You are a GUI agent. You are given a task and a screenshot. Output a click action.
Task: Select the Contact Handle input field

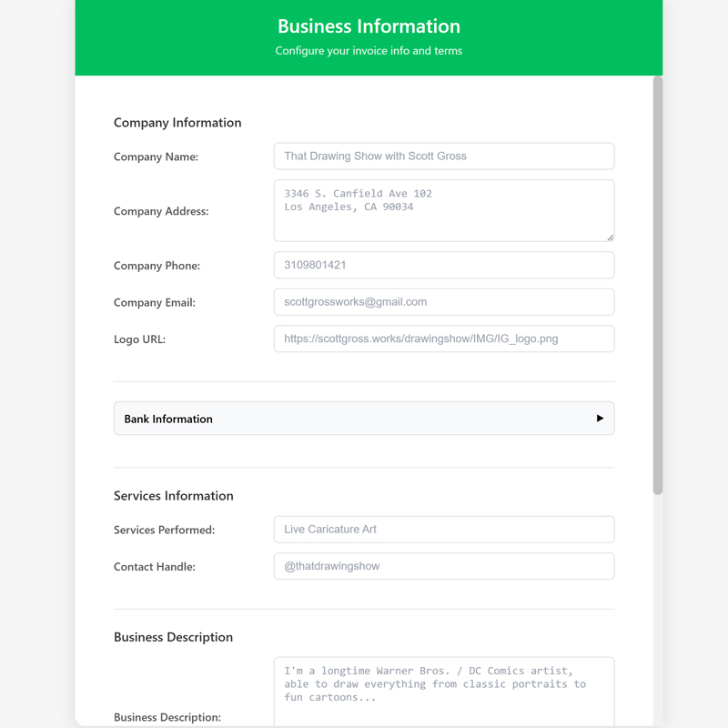443,566
